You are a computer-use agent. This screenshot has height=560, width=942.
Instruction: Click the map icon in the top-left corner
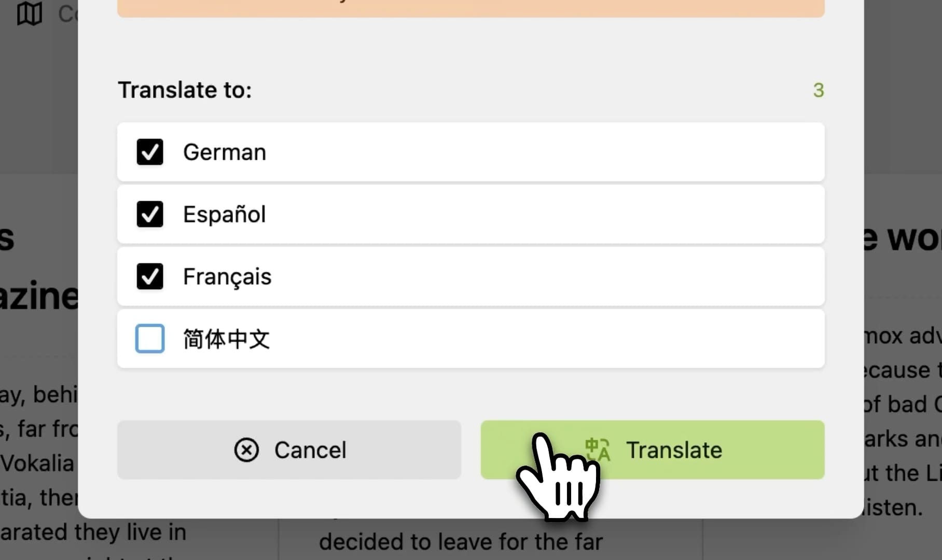point(29,13)
